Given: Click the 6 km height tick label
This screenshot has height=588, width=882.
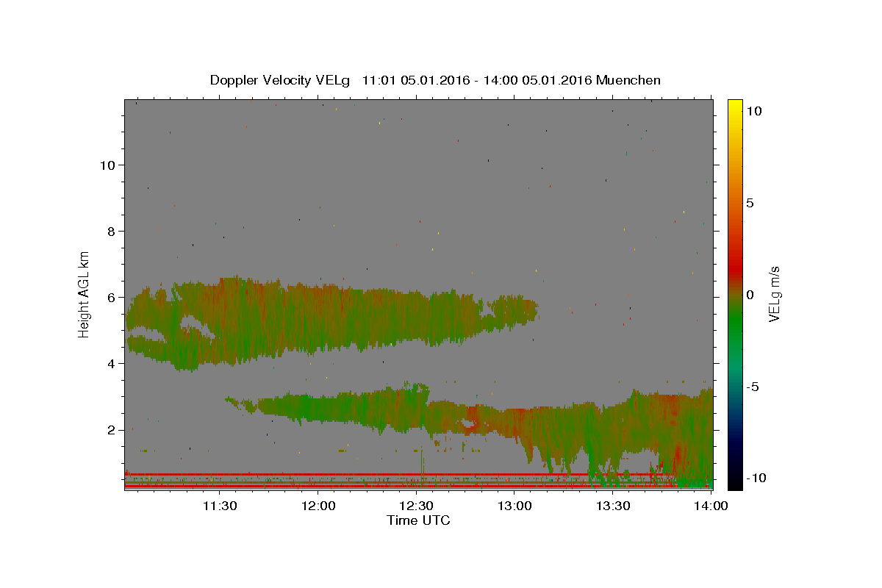Looking at the screenshot, I should tap(112, 297).
